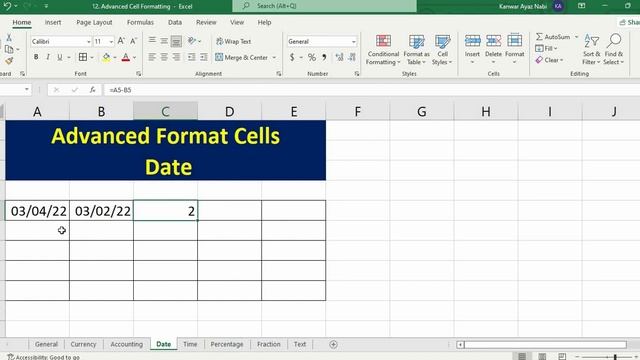The height and width of the screenshot is (360, 640).
Task: Open the Fill dropdown
Action: pos(546,49)
